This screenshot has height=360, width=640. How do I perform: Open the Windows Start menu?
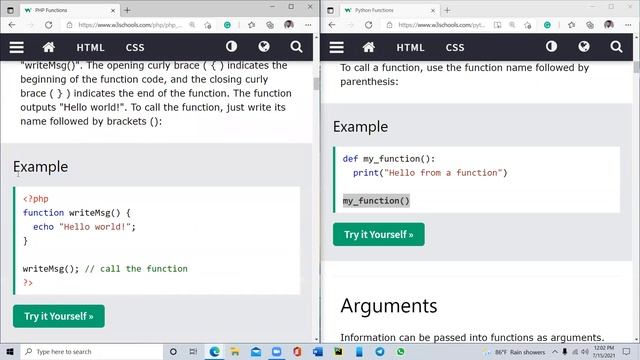(10, 351)
